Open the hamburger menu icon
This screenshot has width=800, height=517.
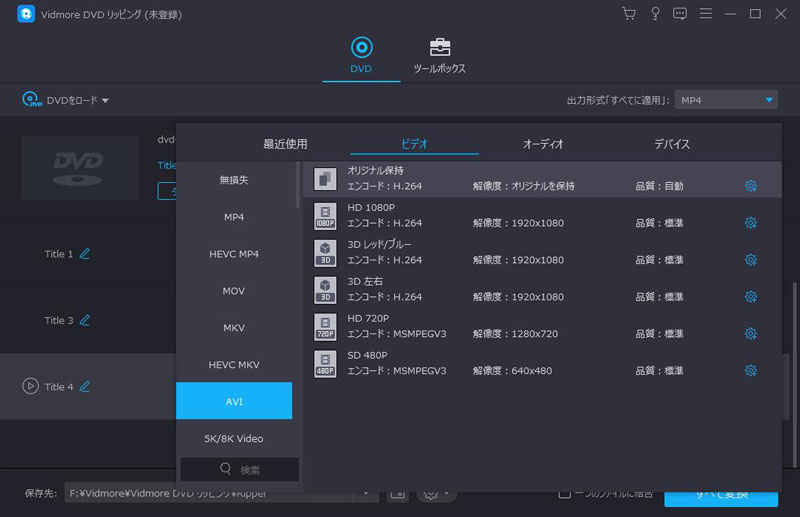click(x=706, y=13)
